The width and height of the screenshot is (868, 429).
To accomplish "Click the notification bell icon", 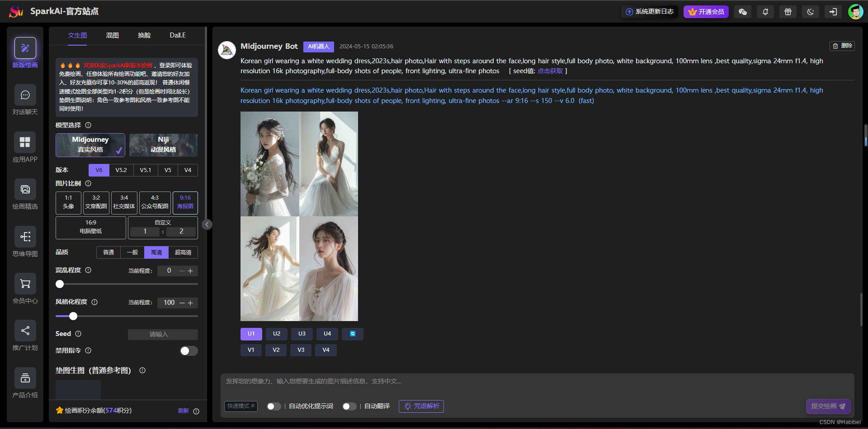I will click(765, 11).
